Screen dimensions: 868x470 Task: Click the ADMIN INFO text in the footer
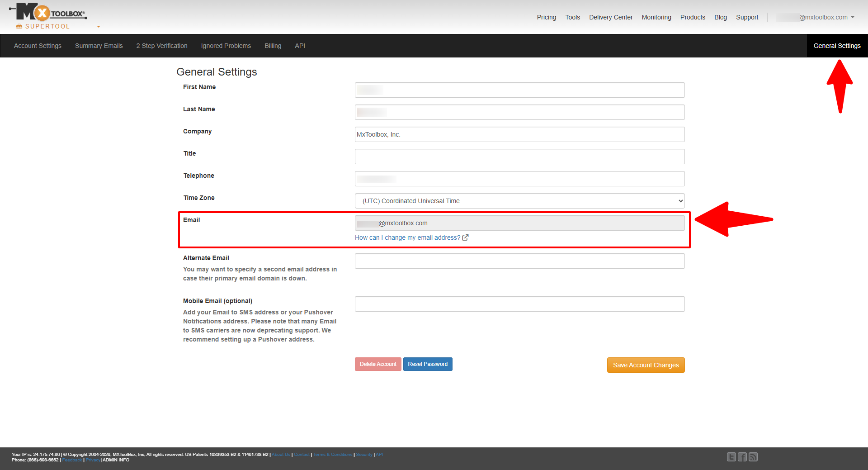coord(116,460)
